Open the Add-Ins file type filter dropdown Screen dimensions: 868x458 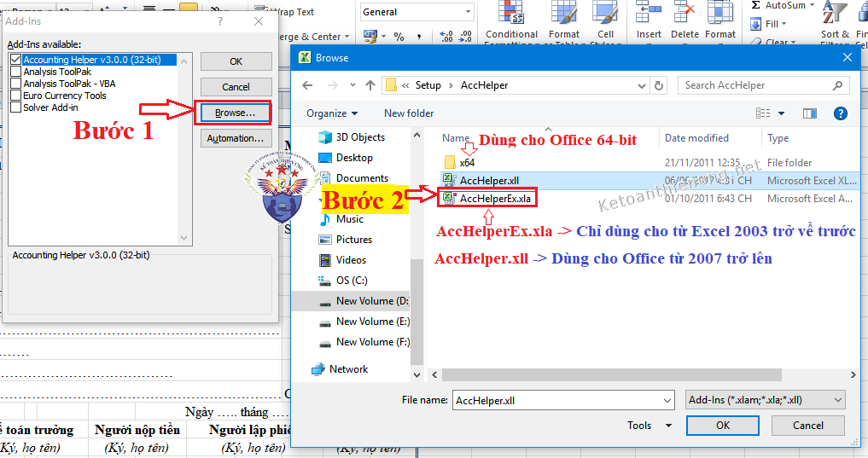[766, 400]
